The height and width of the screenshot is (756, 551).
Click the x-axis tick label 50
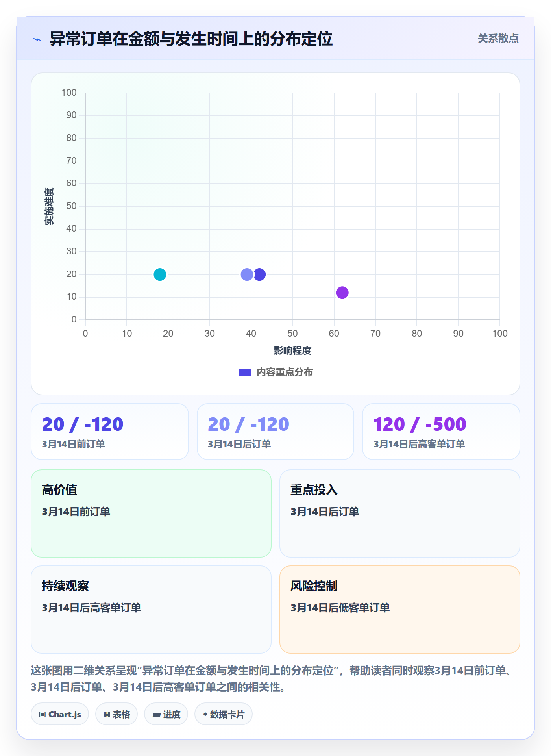click(292, 334)
